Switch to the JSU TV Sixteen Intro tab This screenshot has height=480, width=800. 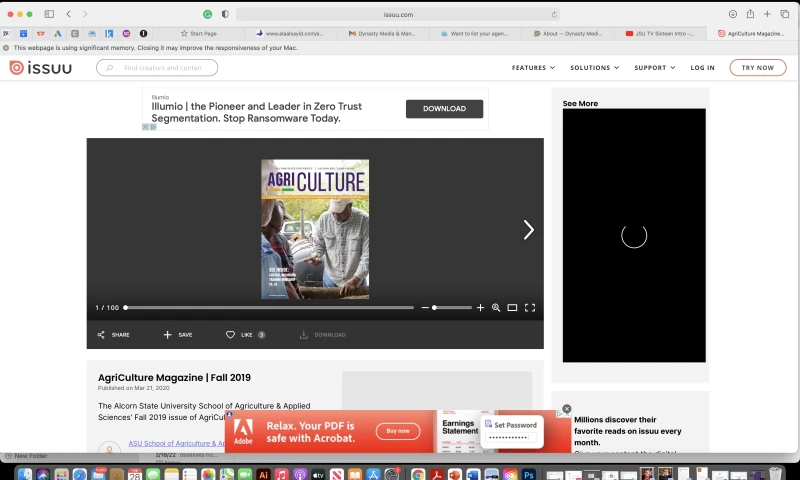[662, 33]
